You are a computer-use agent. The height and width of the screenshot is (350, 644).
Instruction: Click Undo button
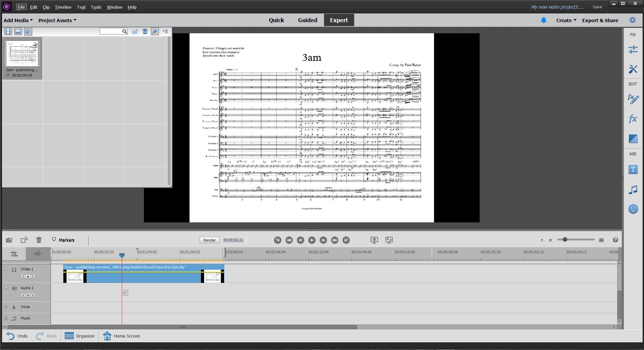click(17, 336)
